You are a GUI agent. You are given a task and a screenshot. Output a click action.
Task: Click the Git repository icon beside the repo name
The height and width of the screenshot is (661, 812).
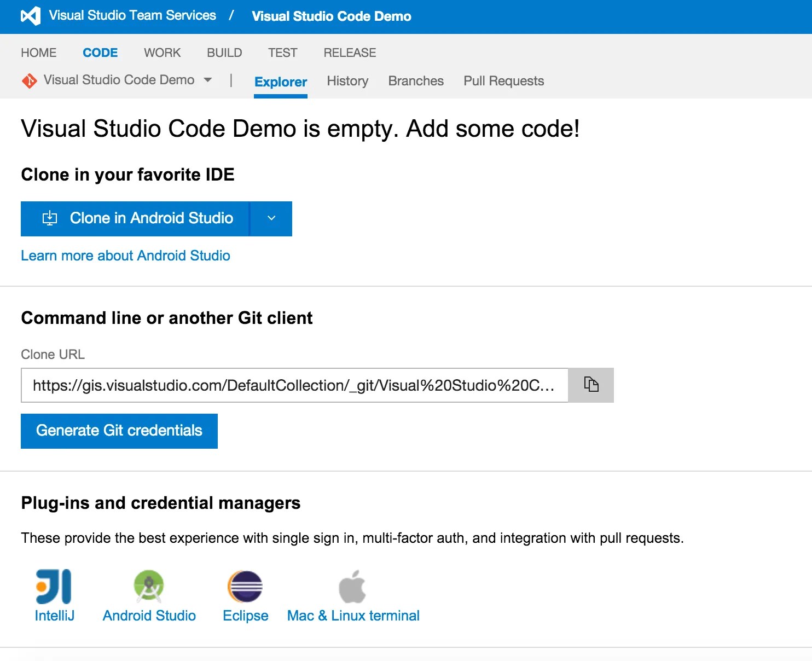click(x=29, y=81)
